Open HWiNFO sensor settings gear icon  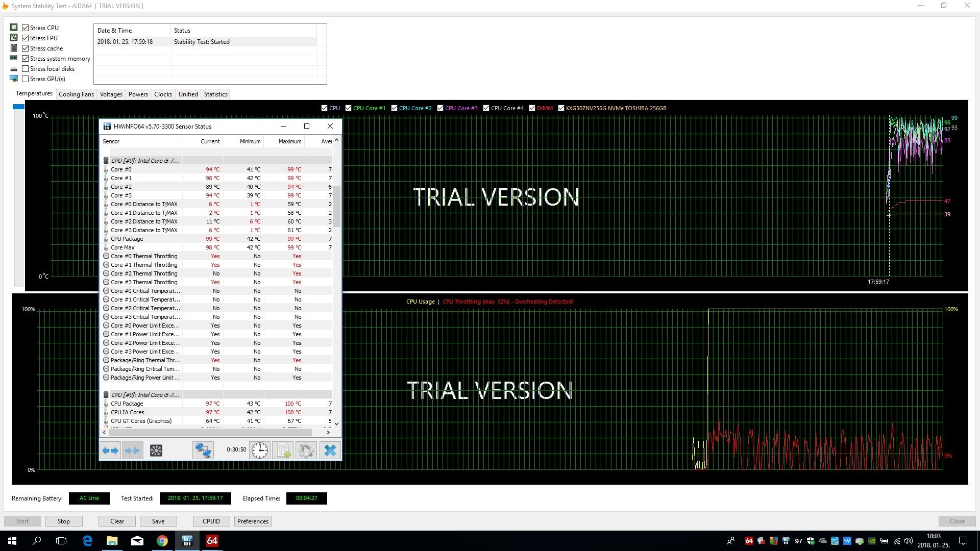pos(306,450)
